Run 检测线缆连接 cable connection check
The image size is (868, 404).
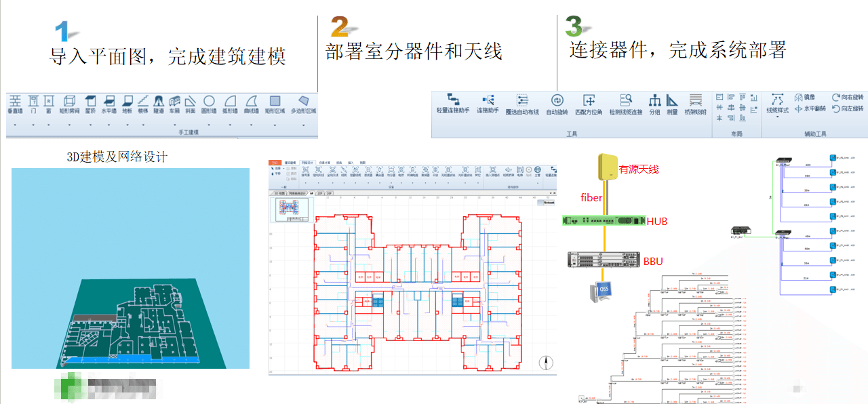point(626,104)
